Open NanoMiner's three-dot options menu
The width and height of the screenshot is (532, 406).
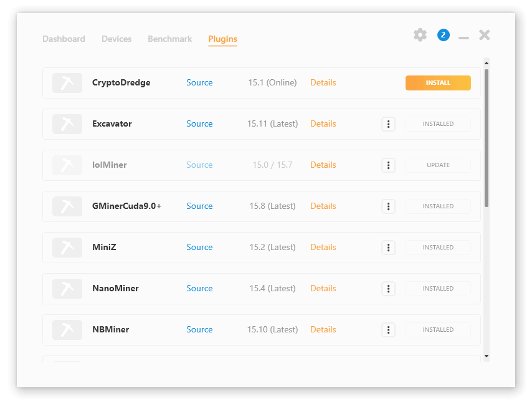(388, 289)
